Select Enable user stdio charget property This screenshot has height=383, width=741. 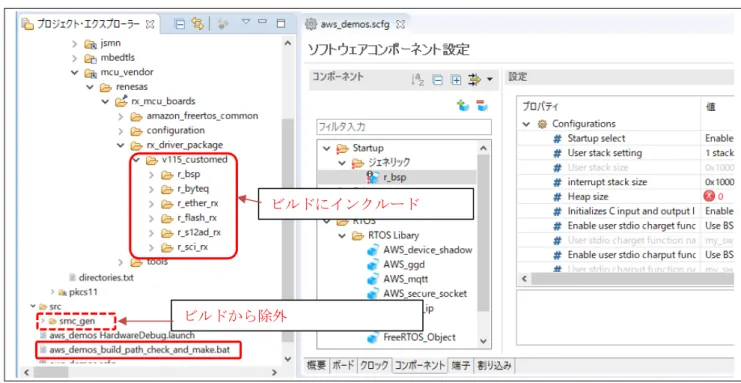pos(632,226)
